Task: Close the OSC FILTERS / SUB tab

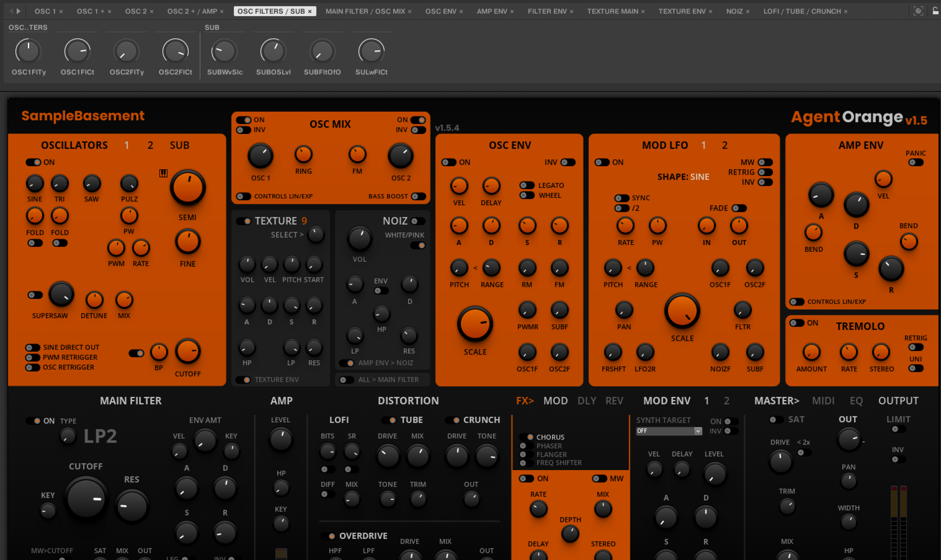Action: pyautogui.click(x=310, y=11)
